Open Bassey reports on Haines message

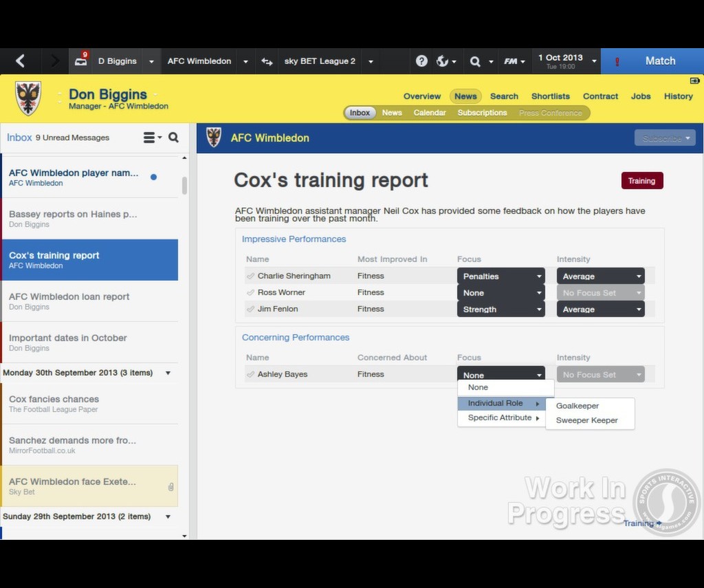click(x=90, y=219)
